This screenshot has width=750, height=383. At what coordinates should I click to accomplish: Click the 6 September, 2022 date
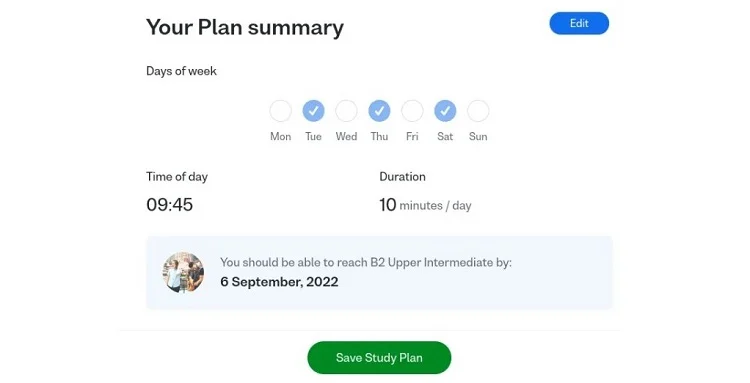279,282
